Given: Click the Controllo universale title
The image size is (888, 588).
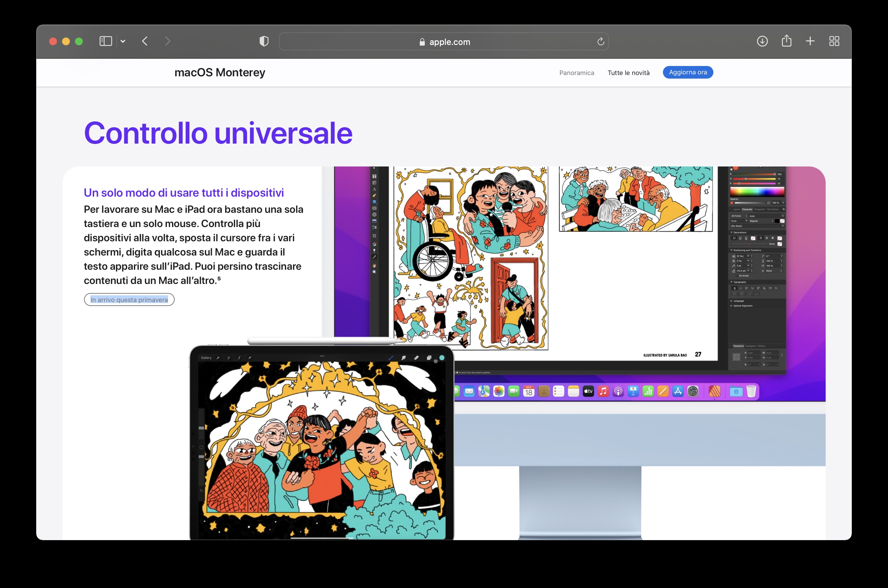Looking at the screenshot, I should [x=218, y=133].
